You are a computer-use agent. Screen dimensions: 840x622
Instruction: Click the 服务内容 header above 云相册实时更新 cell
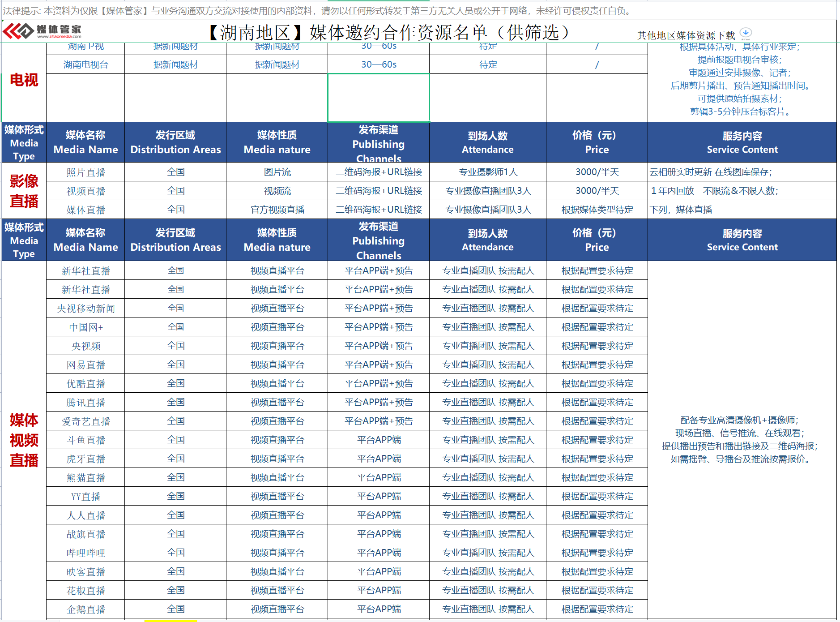click(x=742, y=142)
